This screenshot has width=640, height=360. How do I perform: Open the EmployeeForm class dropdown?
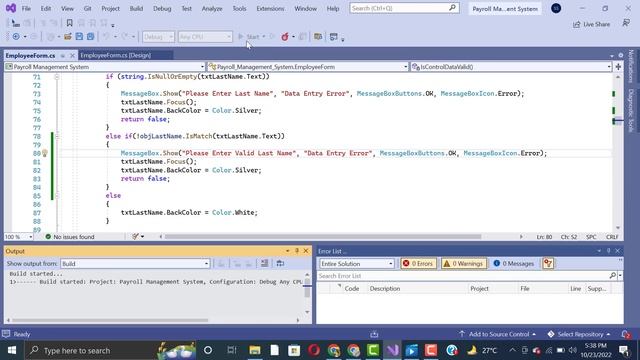click(308, 67)
